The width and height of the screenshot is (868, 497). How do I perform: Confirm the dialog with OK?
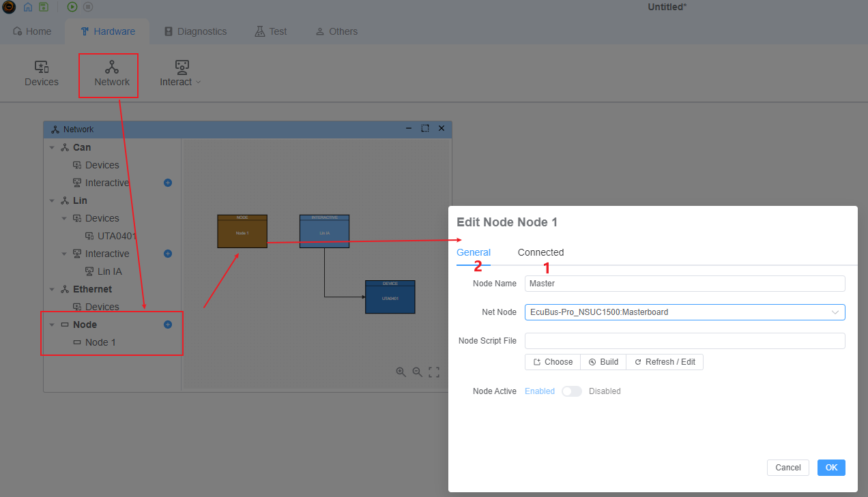(831, 468)
